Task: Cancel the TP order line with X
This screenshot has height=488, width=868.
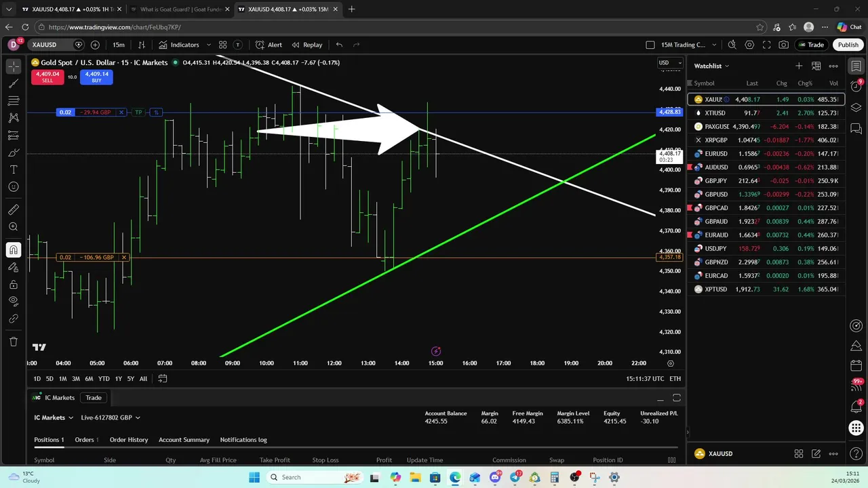Action: tap(121, 113)
